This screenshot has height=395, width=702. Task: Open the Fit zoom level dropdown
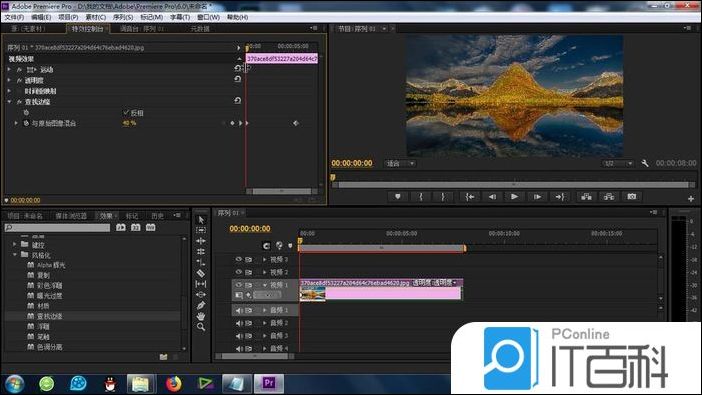[x=401, y=163]
